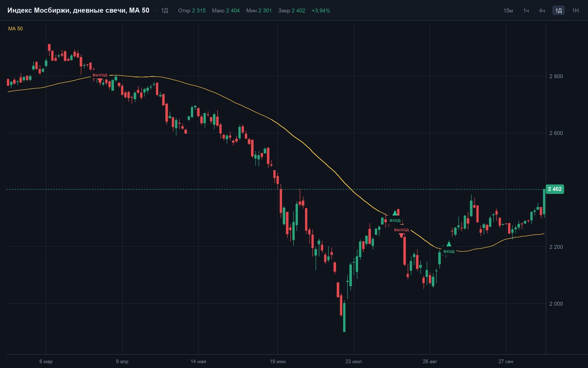
Task: Click the MA 50 indicator legend label
Action: click(x=16, y=29)
